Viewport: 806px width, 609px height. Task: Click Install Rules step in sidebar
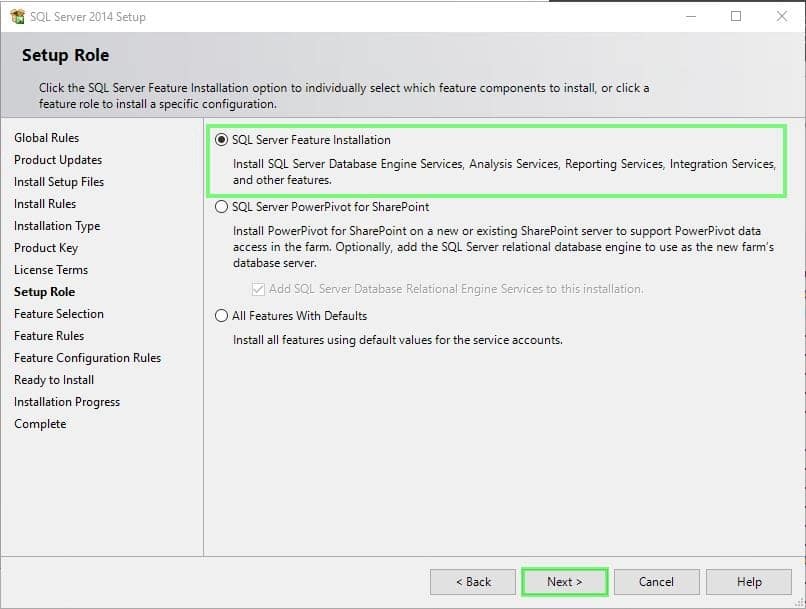click(45, 204)
